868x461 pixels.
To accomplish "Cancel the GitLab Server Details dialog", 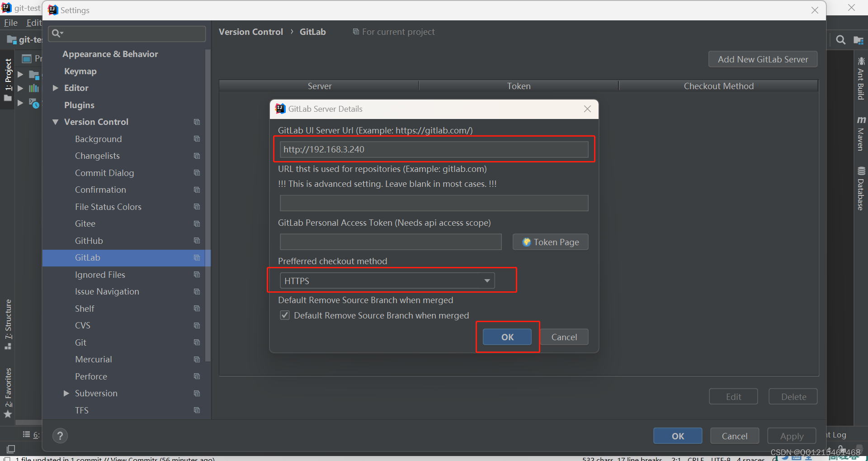I will coord(564,337).
